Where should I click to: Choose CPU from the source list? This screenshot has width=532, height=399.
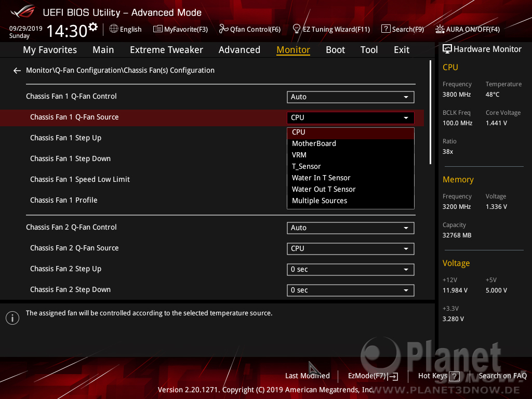351,132
